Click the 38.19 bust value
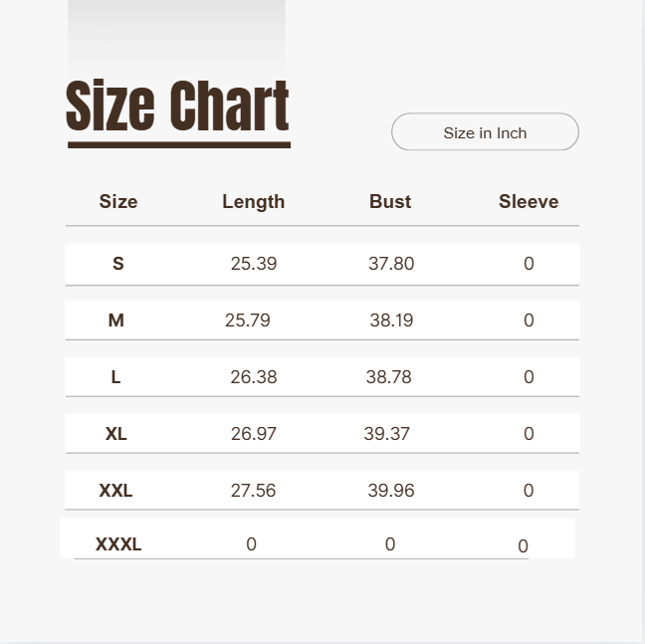645x644 pixels. click(391, 321)
